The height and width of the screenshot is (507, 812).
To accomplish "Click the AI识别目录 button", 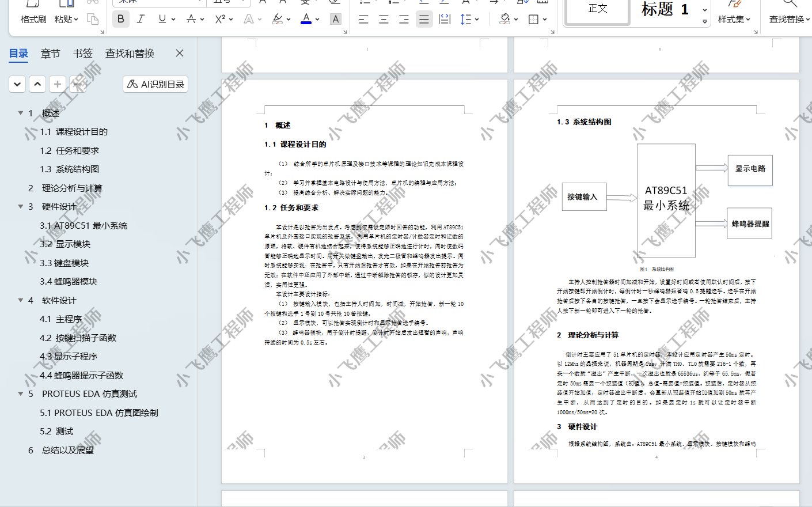I will click(x=155, y=84).
